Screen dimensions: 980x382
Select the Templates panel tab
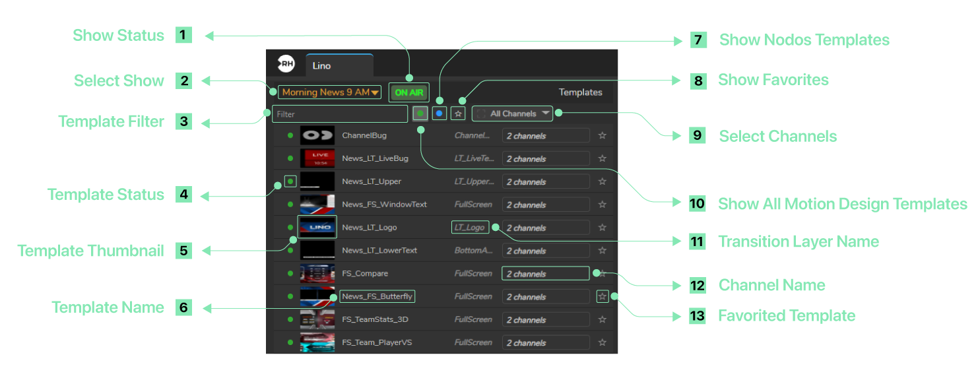coord(580,92)
